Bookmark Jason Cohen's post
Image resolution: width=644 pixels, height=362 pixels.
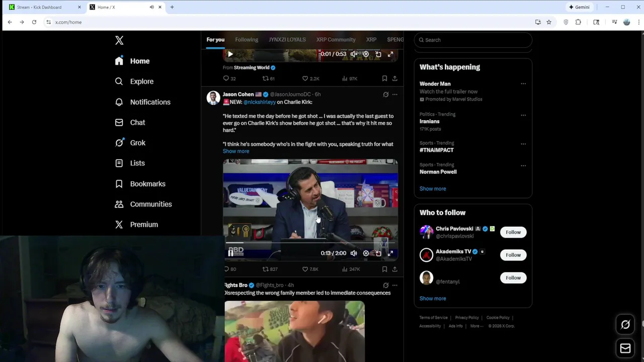click(384, 269)
